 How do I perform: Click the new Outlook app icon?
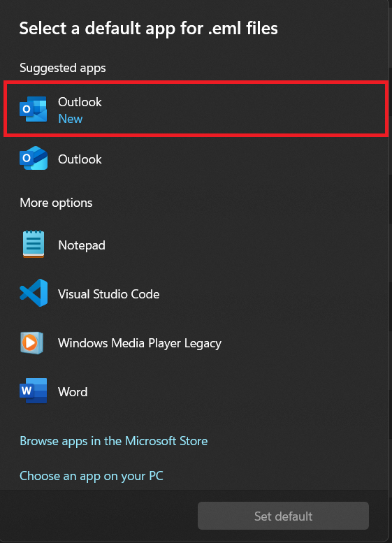34,109
